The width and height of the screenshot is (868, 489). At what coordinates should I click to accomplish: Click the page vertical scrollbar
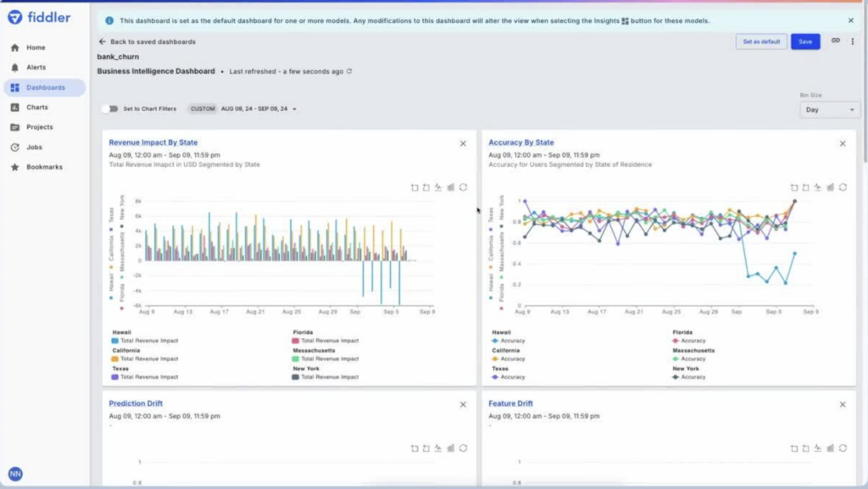(x=865, y=83)
